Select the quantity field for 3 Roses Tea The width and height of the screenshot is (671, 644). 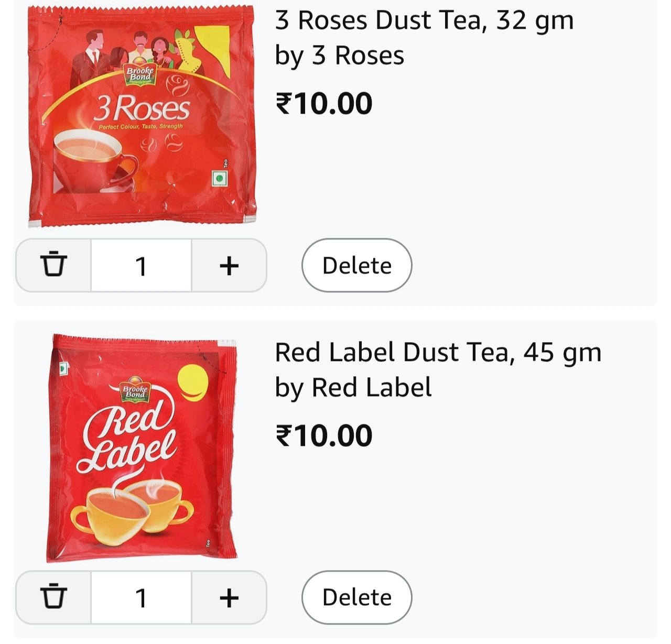(x=141, y=265)
